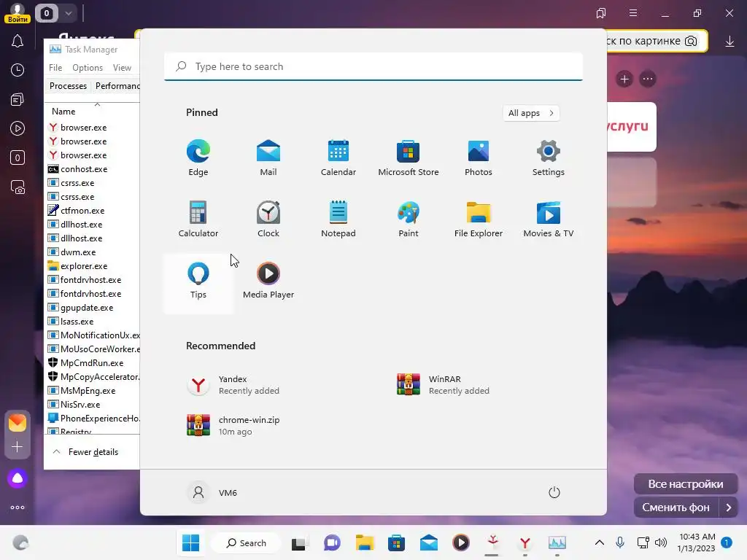Show hidden tray icons chevron
This screenshot has width=747, height=560.
pyautogui.click(x=600, y=542)
